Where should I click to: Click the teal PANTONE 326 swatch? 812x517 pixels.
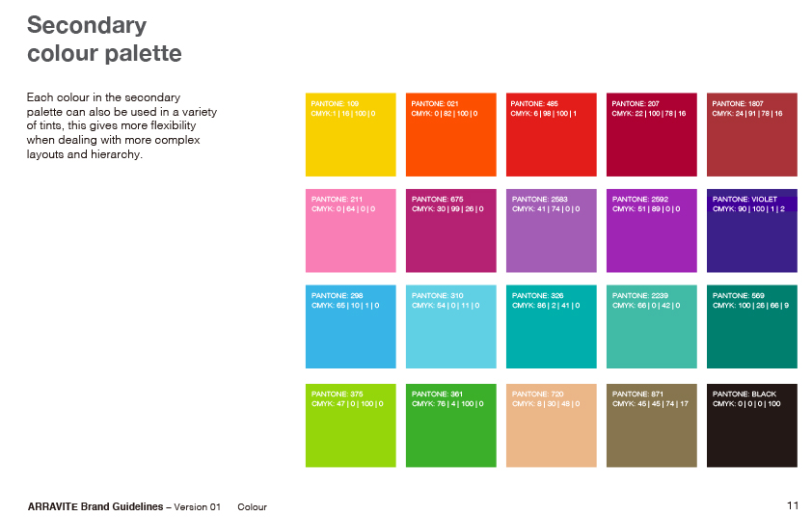click(x=551, y=327)
